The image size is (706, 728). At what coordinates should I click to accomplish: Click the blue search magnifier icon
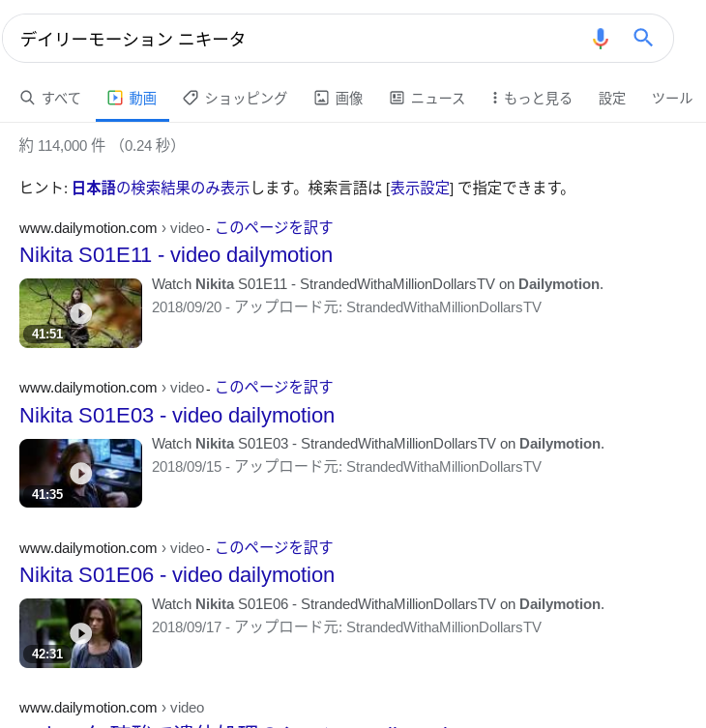pyautogui.click(x=643, y=38)
